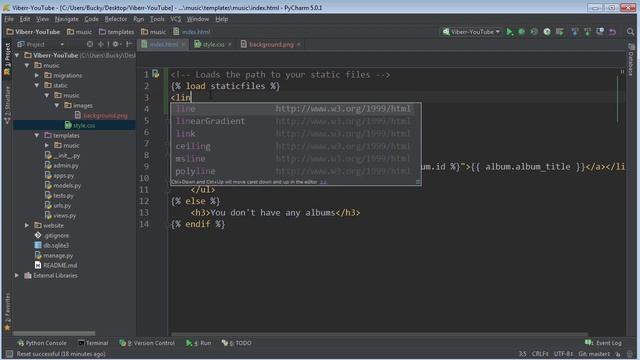Image resolution: width=640 pixels, height=360 pixels.
Task: Collapse the music app folder in tree
Action: point(27,65)
